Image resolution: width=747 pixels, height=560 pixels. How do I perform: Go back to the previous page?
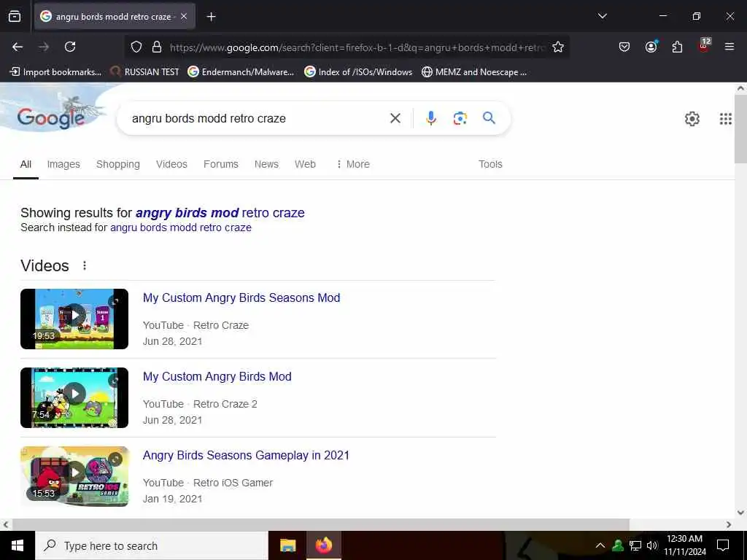tap(18, 47)
